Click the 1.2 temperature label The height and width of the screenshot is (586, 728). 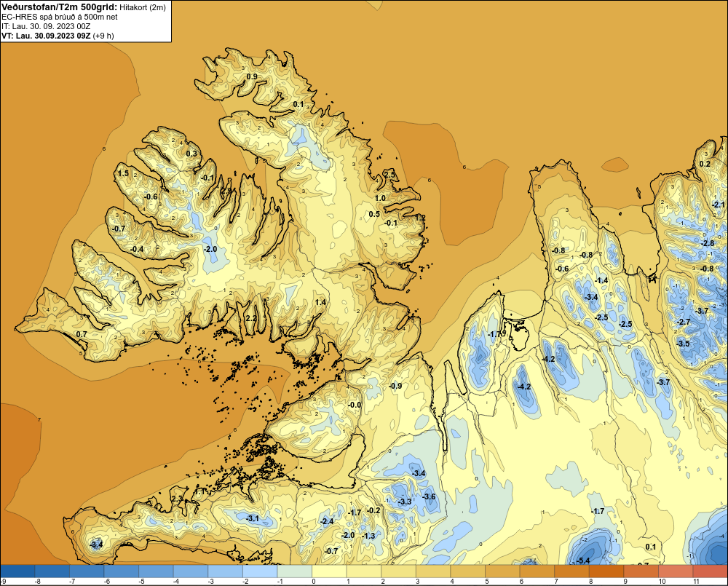pyautogui.click(x=420, y=218)
